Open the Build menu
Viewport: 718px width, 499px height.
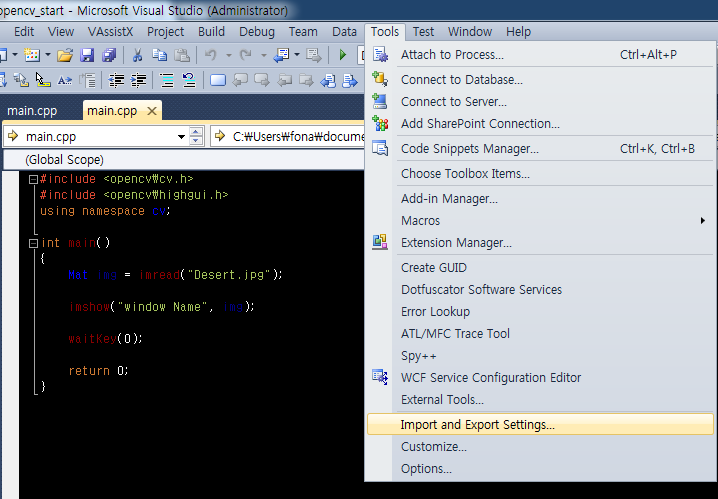[211, 32]
